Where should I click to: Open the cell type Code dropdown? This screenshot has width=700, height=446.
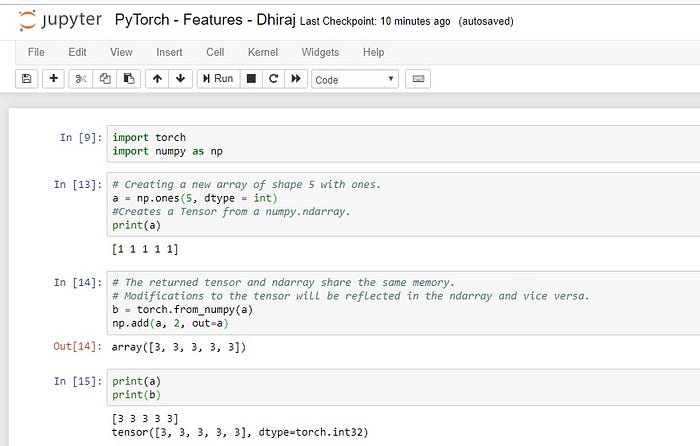(355, 79)
